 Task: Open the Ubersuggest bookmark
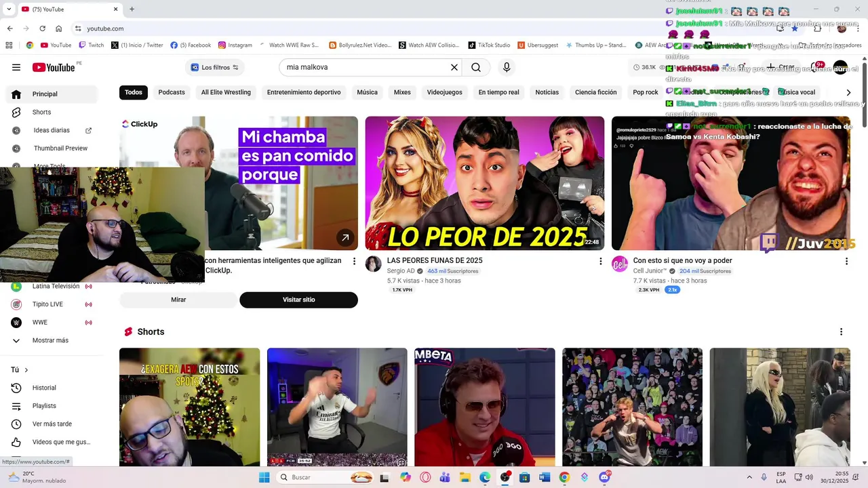coord(538,45)
